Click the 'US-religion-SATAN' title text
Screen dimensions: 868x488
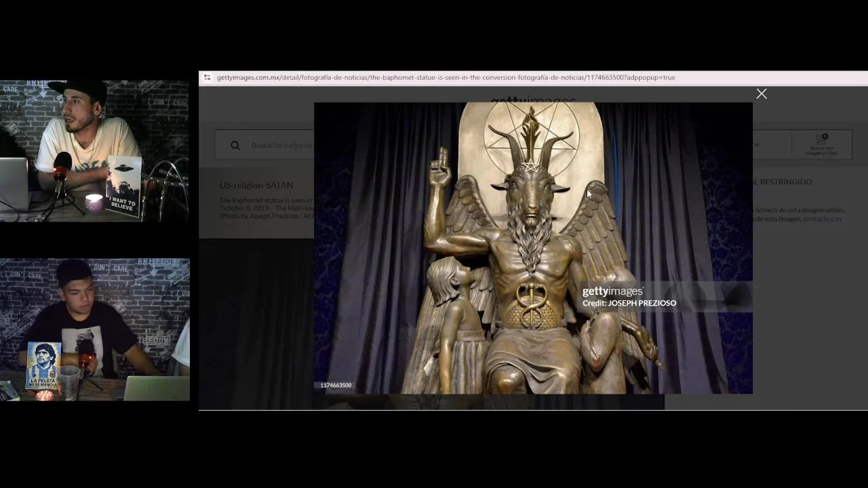[x=256, y=185]
